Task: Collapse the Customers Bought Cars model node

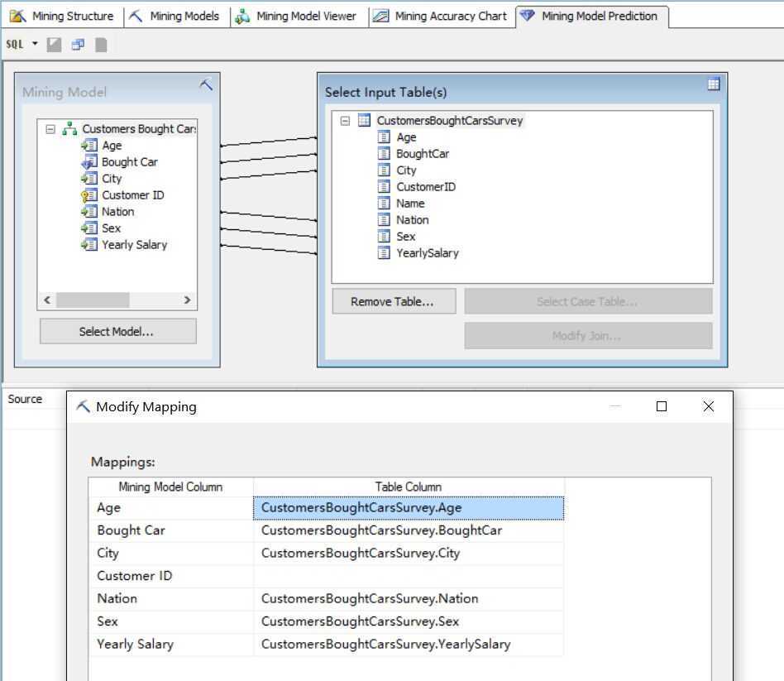Action: pyautogui.click(x=50, y=129)
